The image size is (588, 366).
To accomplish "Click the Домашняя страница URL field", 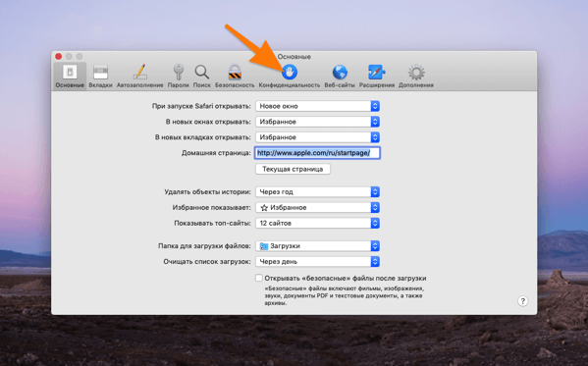I will pos(318,153).
